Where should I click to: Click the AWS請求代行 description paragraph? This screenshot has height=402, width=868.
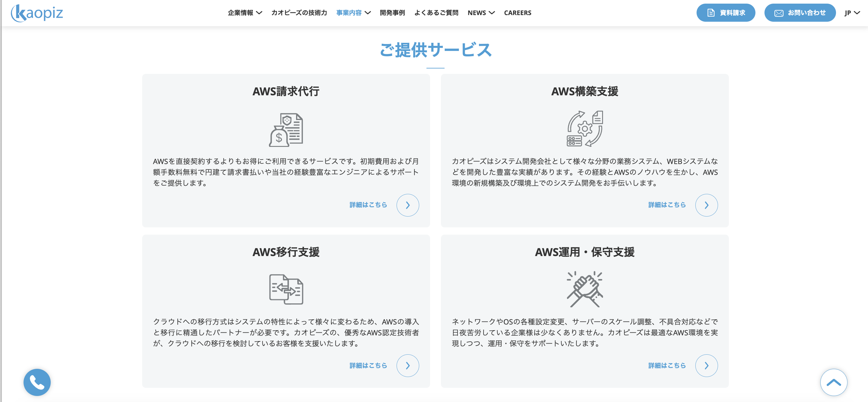click(x=286, y=172)
